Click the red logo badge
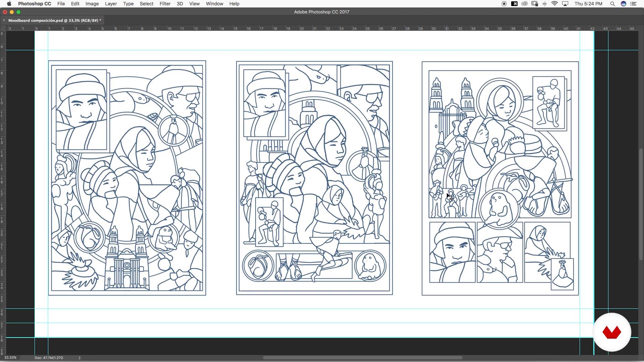The height and width of the screenshot is (362, 644). point(611,332)
